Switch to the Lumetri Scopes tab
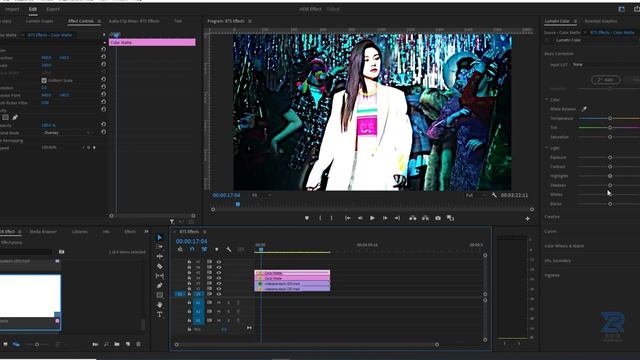Screen dimensions: 640x360 (x=40, y=21)
